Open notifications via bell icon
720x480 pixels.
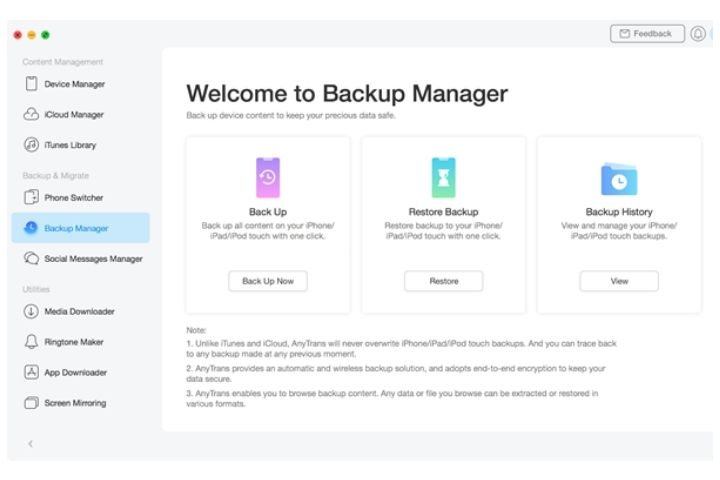tap(698, 34)
